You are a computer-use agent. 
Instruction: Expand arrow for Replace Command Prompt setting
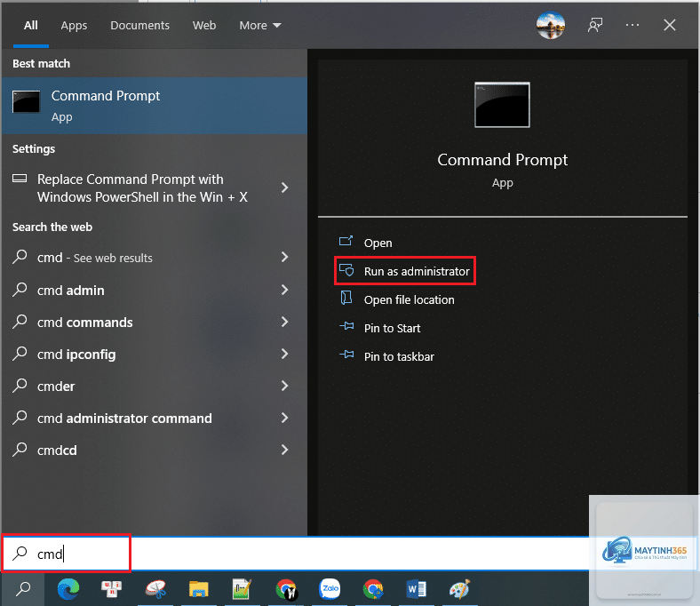284,187
